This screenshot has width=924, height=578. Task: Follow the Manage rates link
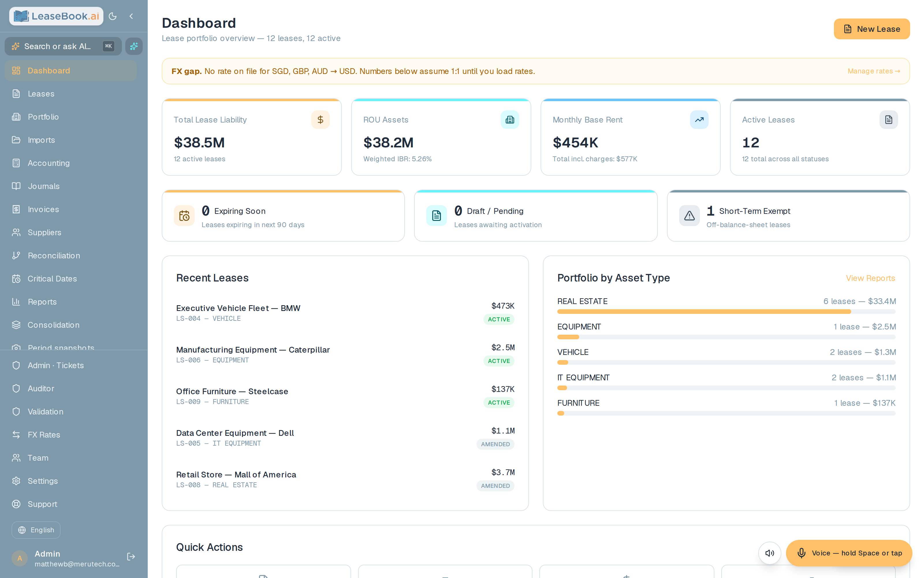873,71
